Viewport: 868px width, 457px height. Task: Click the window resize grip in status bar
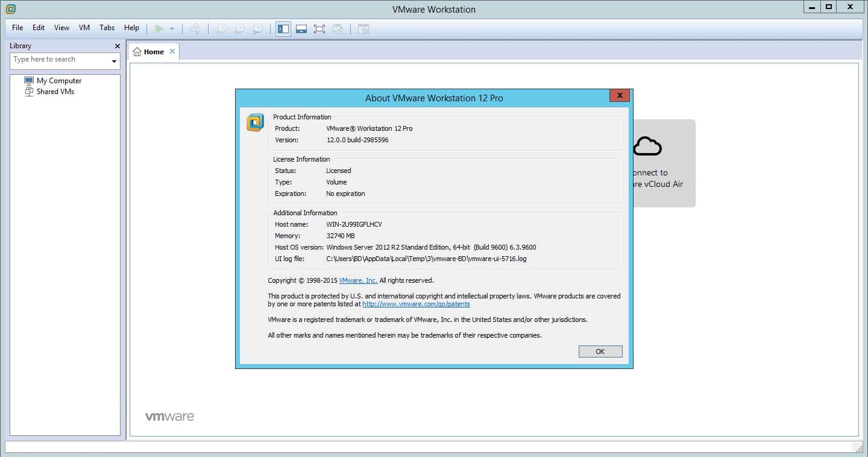(858, 448)
